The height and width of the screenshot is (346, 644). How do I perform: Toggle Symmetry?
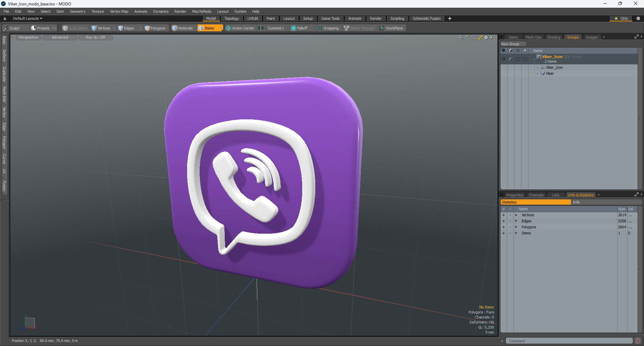tap(272, 28)
